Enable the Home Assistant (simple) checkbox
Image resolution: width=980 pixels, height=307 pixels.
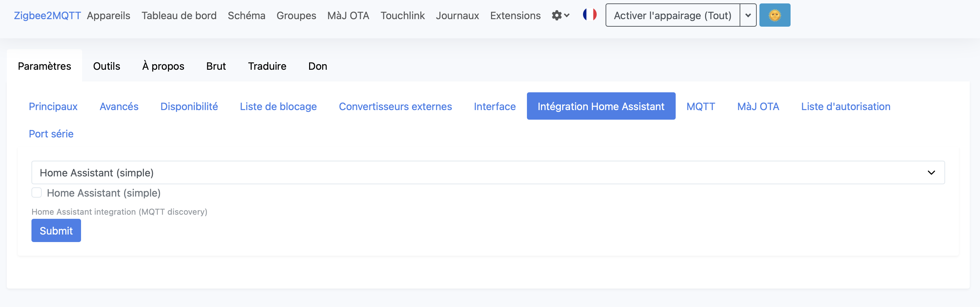tap(37, 193)
